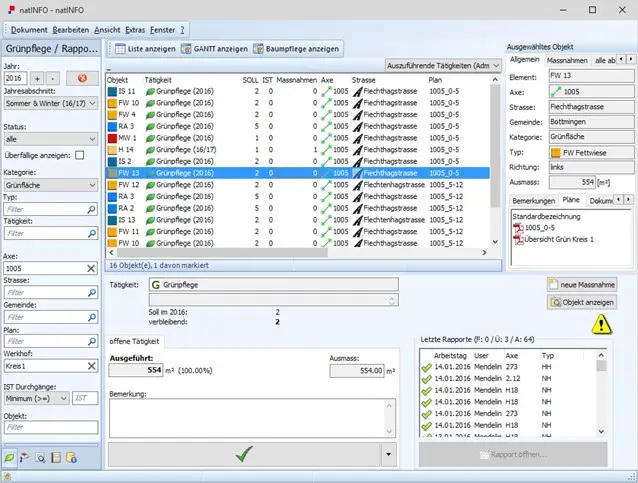
Task: Increase year with the plus button
Action: (37, 78)
